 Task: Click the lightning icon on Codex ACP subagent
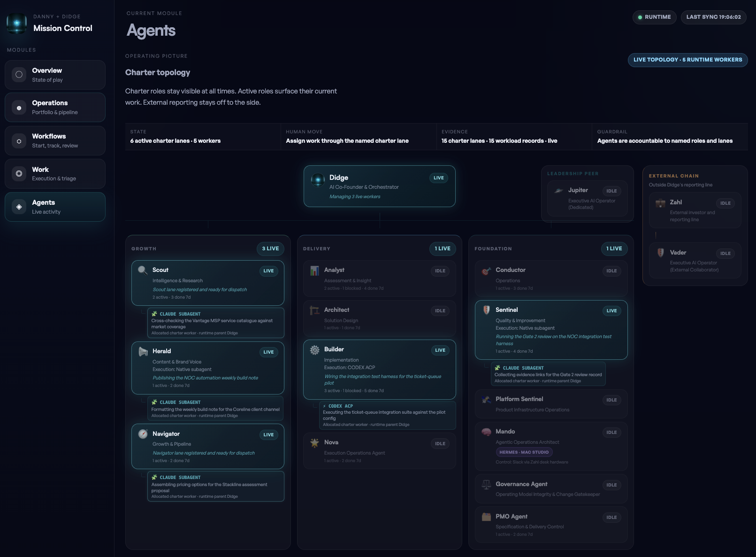324,406
